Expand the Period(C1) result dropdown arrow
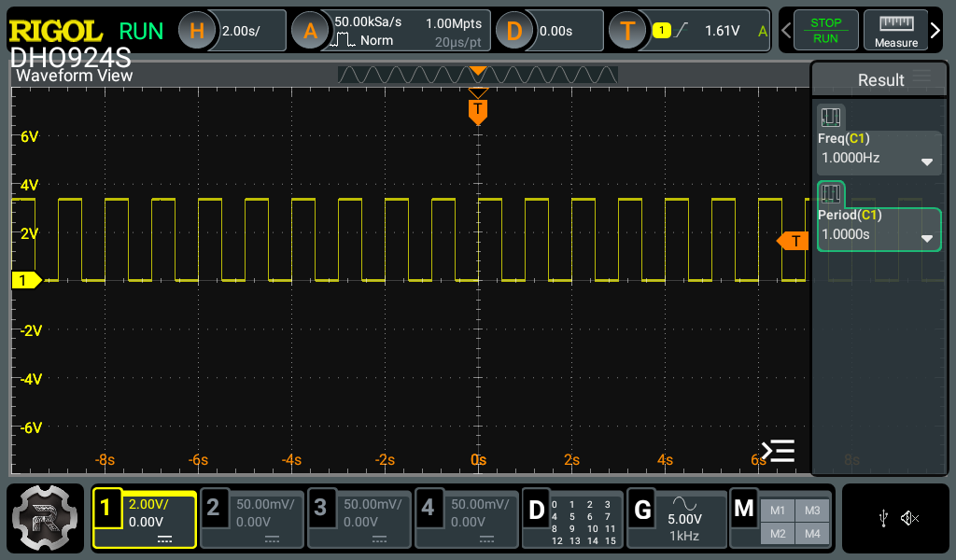 (x=927, y=239)
